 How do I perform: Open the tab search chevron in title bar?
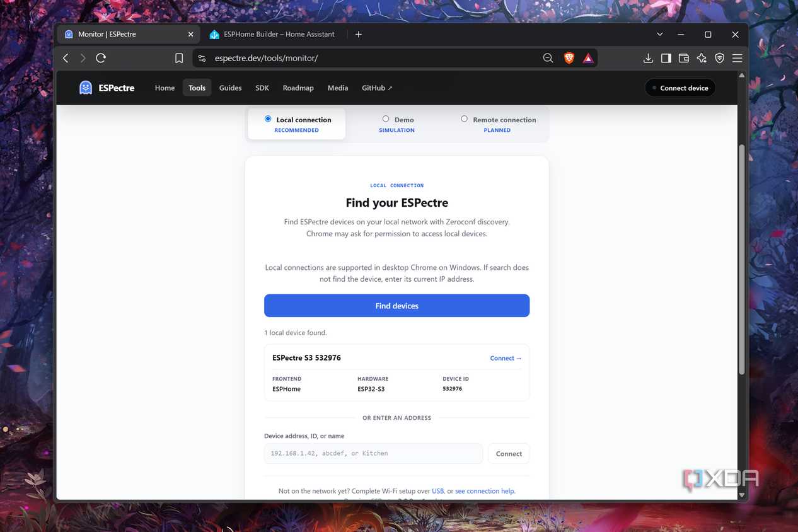pyautogui.click(x=659, y=35)
